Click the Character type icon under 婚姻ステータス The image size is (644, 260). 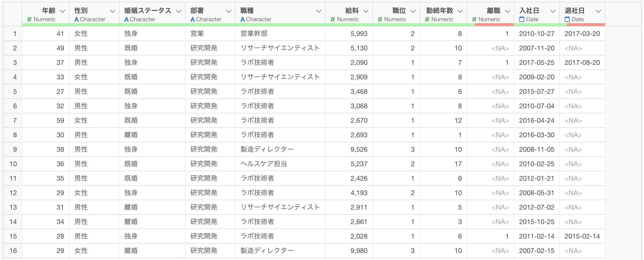pos(126,19)
